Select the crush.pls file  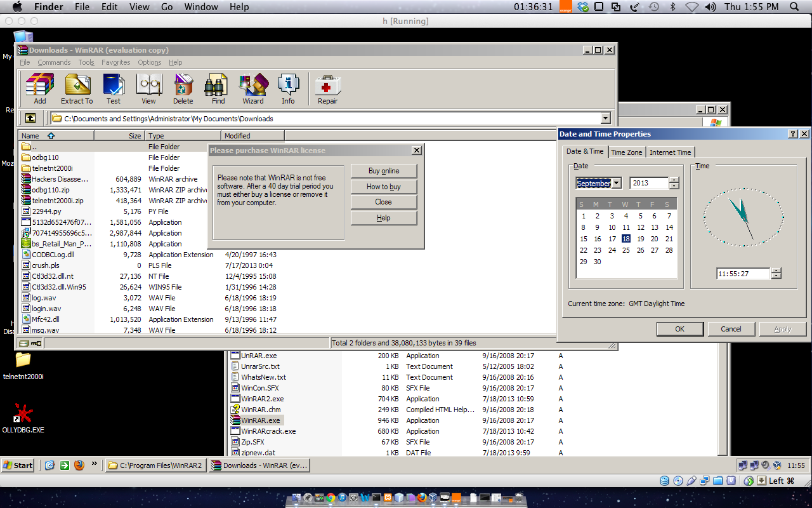coord(46,265)
